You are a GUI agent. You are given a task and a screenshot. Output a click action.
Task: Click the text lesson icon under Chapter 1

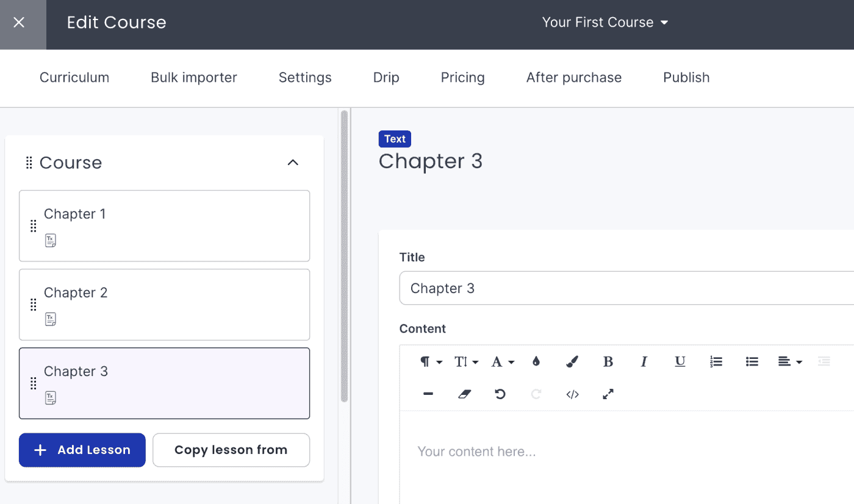coord(51,241)
